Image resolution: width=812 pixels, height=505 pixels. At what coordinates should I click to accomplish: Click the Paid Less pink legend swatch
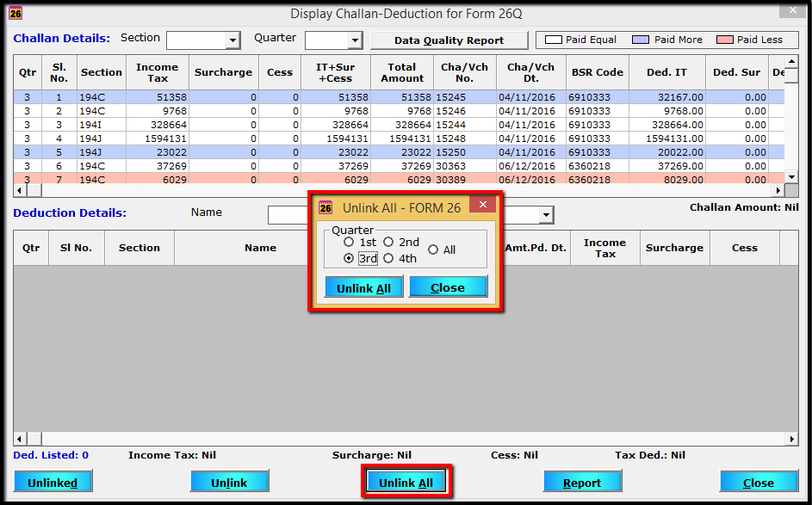pos(724,40)
